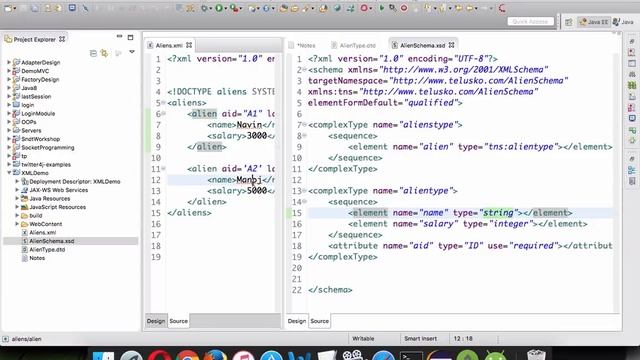Click the red Opera icon in the Dock
The width and height of the screenshot is (640, 360).
tap(160, 356)
